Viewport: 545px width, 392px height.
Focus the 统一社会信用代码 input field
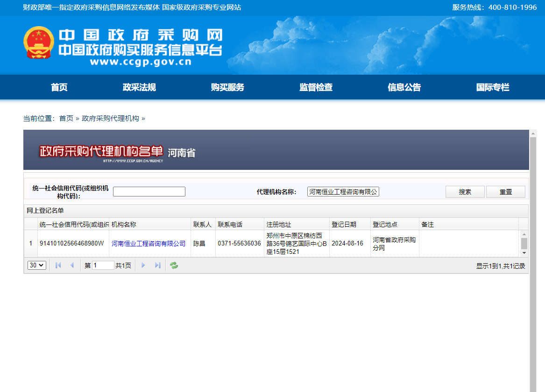(x=149, y=192)
